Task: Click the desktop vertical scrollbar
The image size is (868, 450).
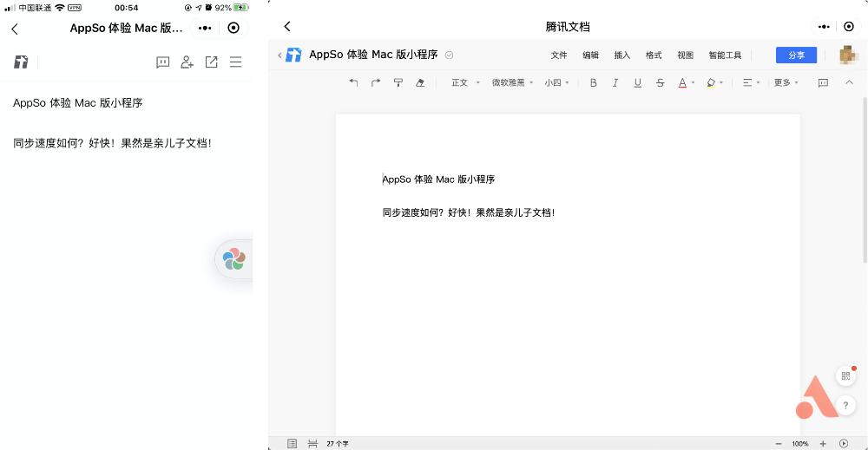Action: pos(865,179)
